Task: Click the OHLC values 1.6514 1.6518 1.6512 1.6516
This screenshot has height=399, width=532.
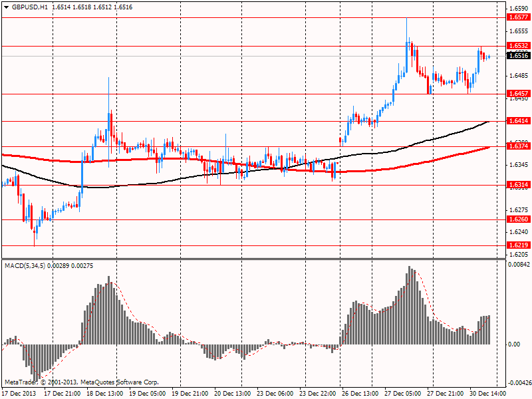Action: 92,7
